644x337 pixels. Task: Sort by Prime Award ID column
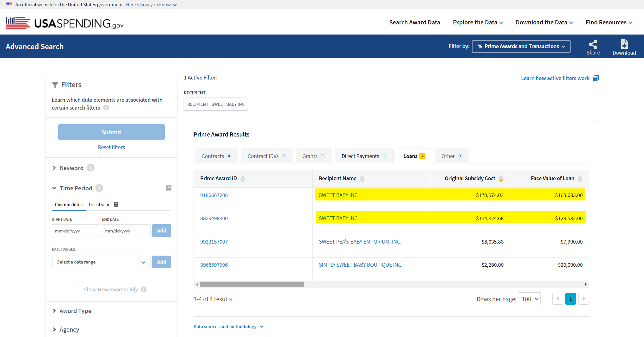(243, 179)
